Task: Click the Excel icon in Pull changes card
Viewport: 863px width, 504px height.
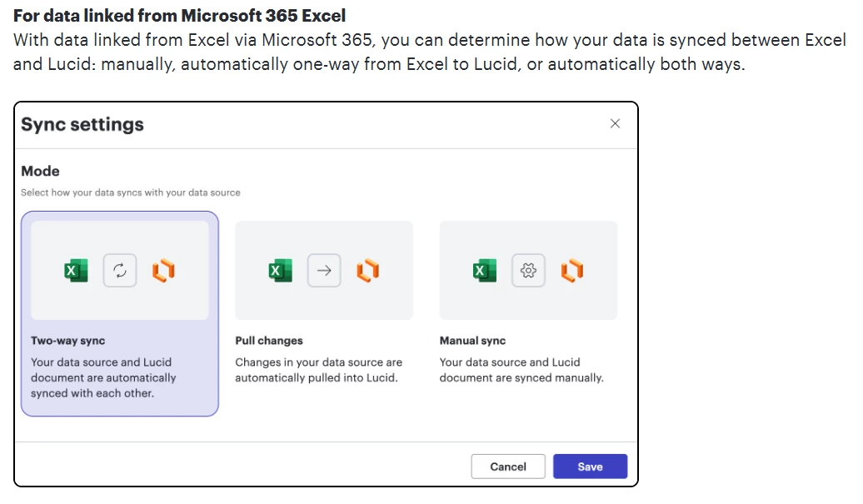Action: (x=280, y=270)
